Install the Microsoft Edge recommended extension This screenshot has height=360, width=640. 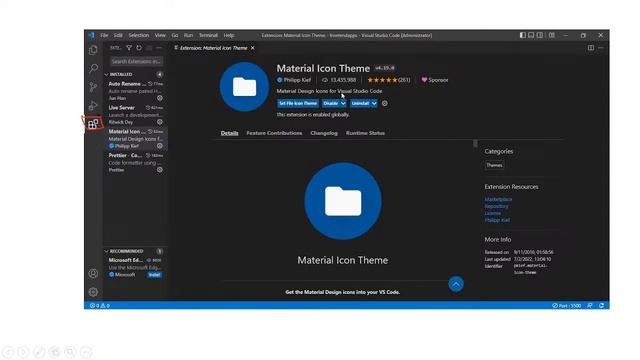[155, 275]
